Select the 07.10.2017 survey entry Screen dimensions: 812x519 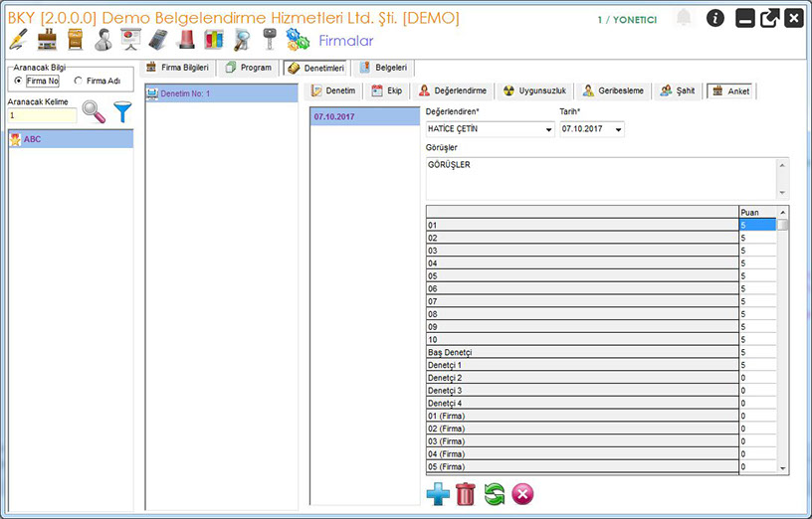tap(364, 116)
